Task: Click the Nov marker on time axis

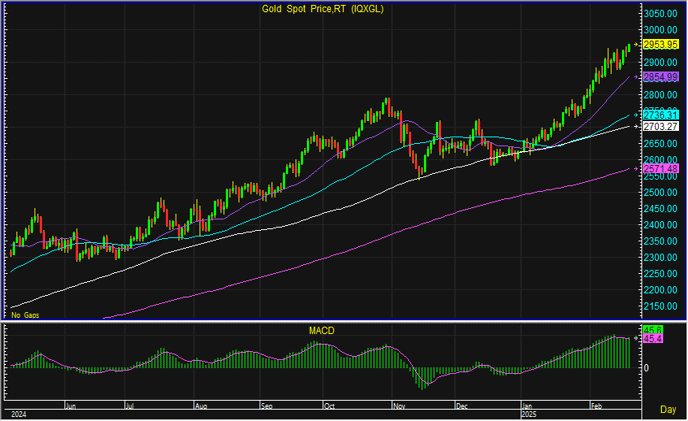Action: click(x=399, y=408)
